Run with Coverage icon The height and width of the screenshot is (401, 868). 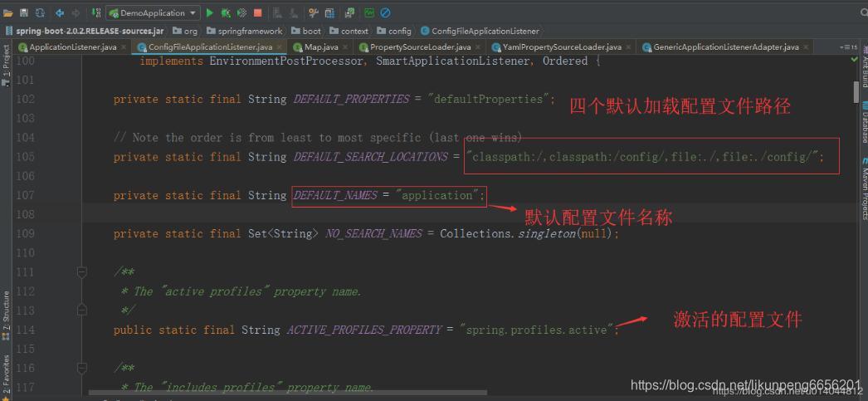click(242, 12)
